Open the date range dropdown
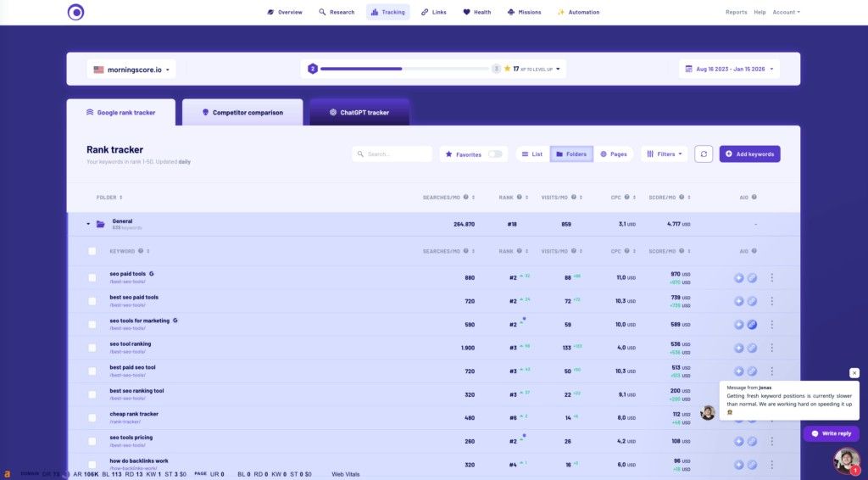The width and height of the screenshot is (868, 480). (729, 70)
